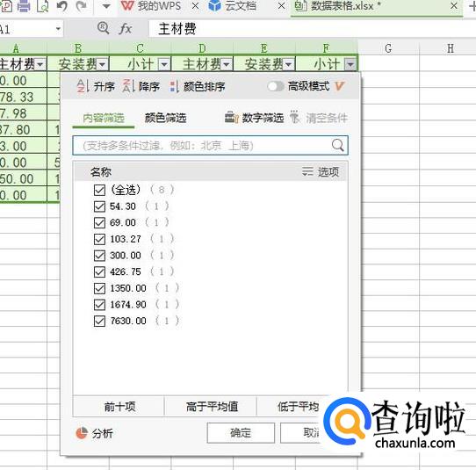Click the undo arrow in the toolbar
This screenshot has height=470, width=476.
coord(62,6)
